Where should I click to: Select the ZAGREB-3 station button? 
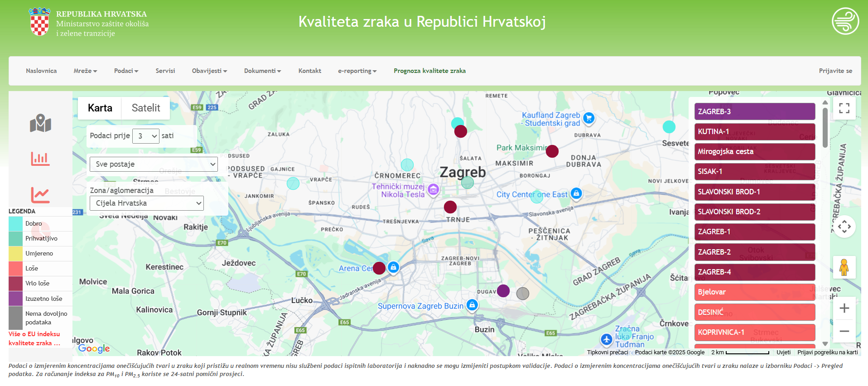[x=754, y=111]
